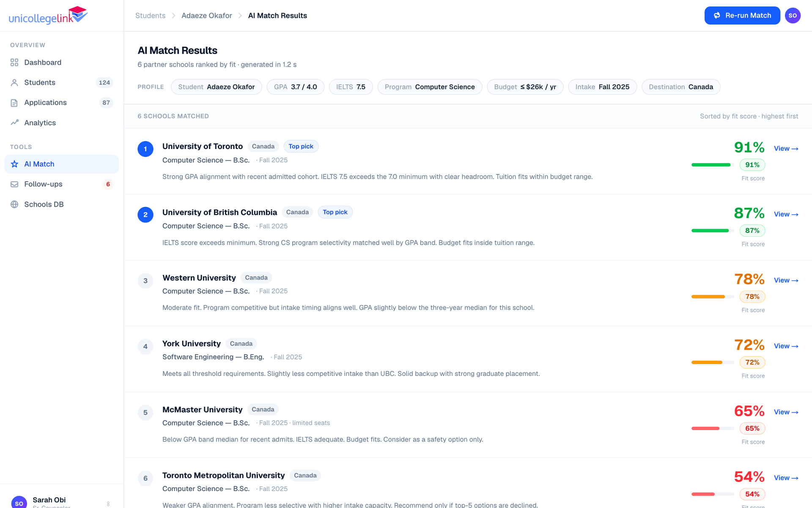Click the GPA 3.7 / 4.0 chip
This screenshot has width=812, height=508.
(x=296, y=87)
